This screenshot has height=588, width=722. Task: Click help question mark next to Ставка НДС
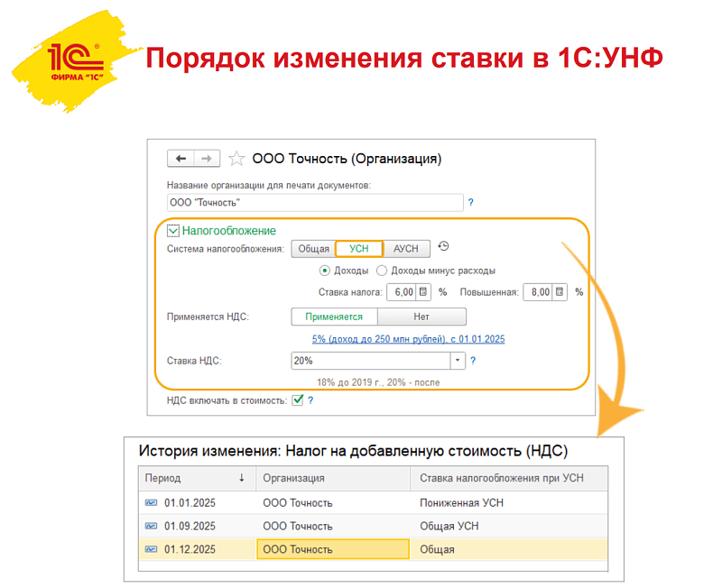pos(473,361)
